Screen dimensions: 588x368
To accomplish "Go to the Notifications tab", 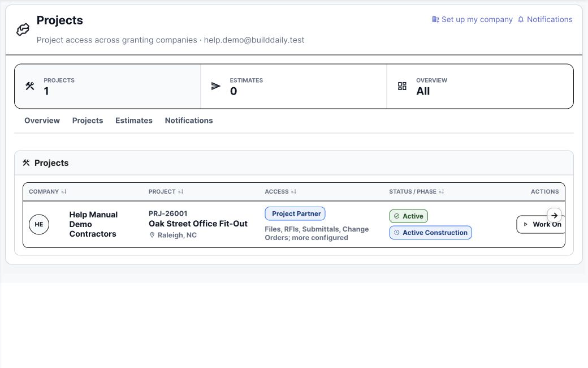I will 189,121.
